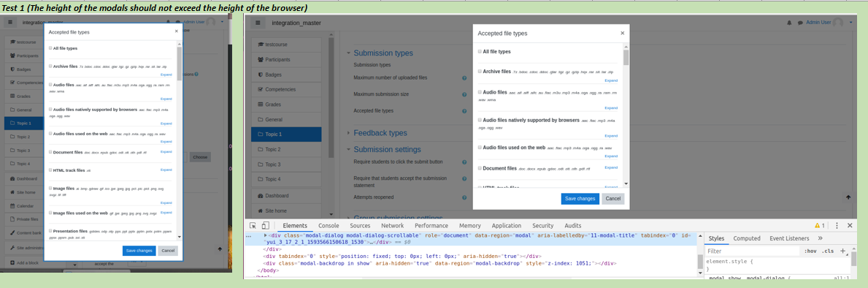
Task: Open DevTools Computed styles tab
Action: click(747, 238)
